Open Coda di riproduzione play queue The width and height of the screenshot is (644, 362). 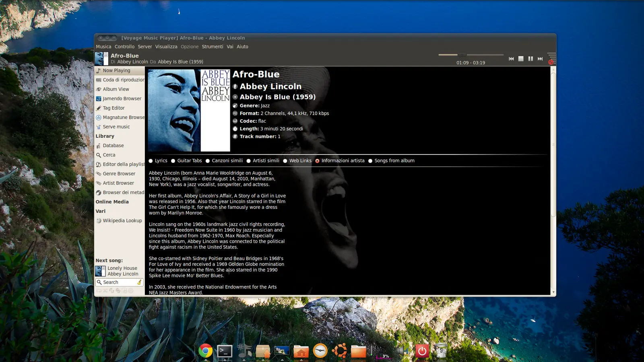[x=120, y=80]
